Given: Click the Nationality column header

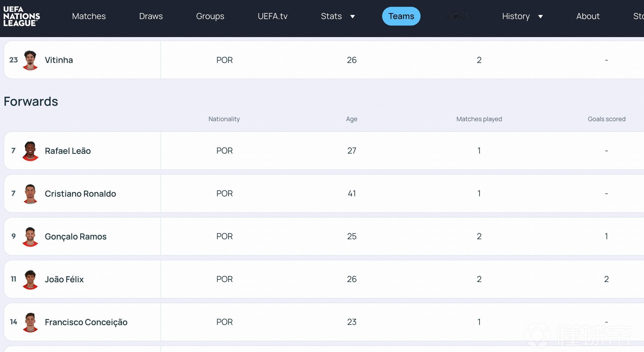Looking at the screenshot, I should click(x=224, y=119).
